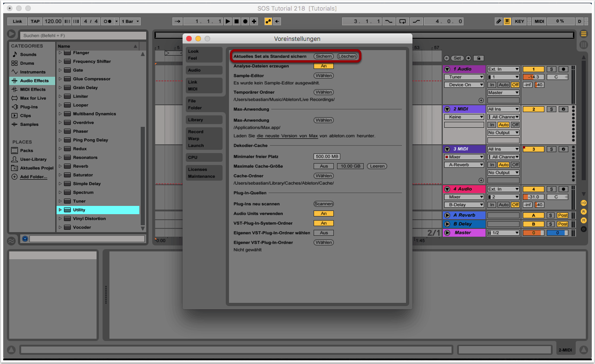The height and width of the screenshot is (364, 595).
Task: Toggle 'Analyse-Dateien erzeugen' An switch
Action: 324,66
